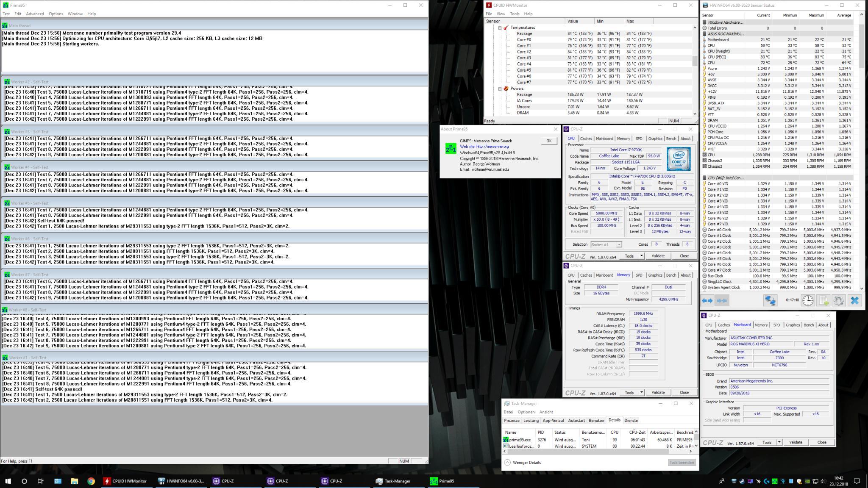Viewport: 868px width, 488px height.
Task: Click OK in About Prime95 dialog
Action: (548, 141)
